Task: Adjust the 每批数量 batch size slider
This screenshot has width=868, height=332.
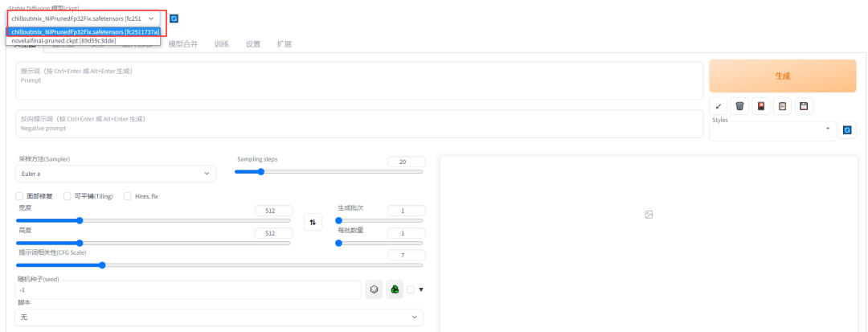Action: point(379,243)
